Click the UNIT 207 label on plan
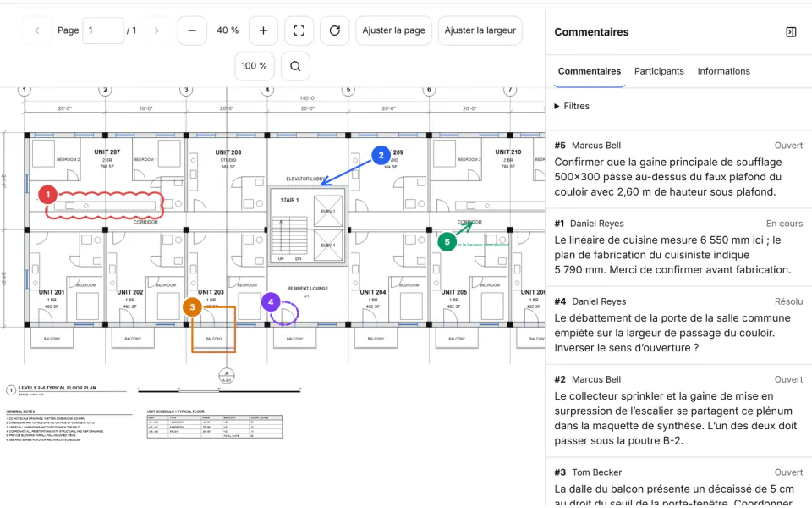 [x=107, y=152]
